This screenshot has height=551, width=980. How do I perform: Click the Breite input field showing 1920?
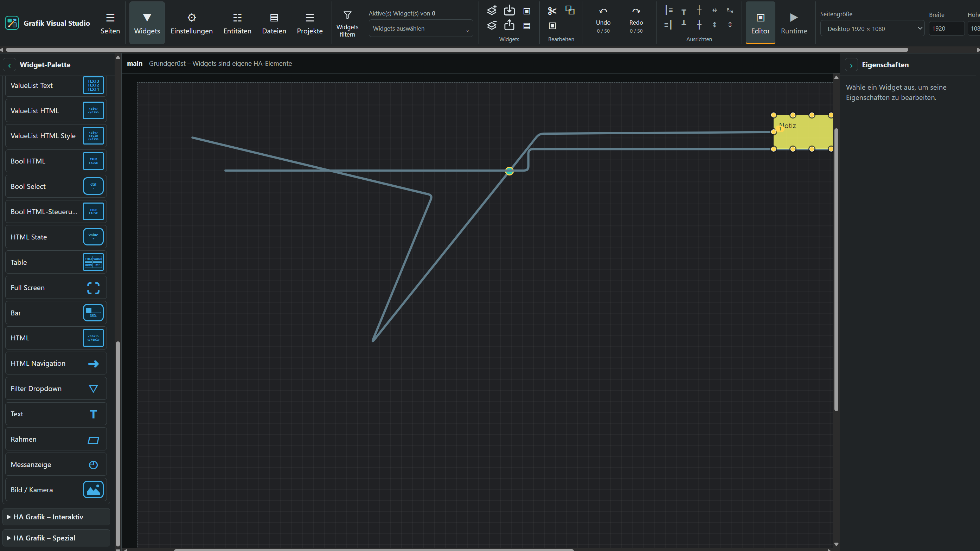pos(946,28)
